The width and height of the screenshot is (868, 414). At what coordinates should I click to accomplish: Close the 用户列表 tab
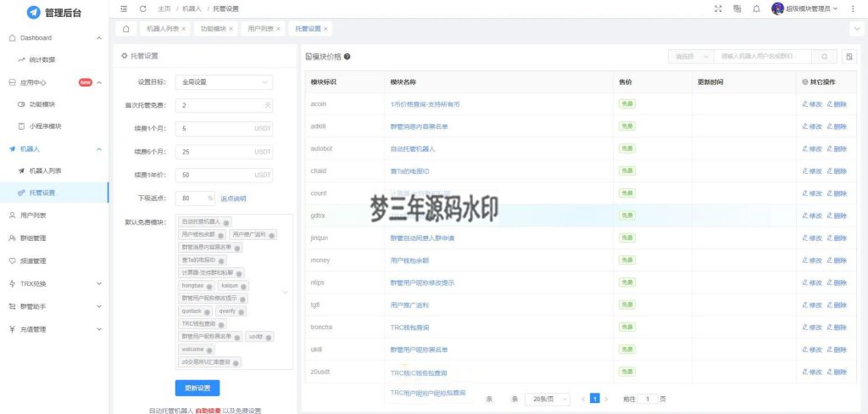coord(278,29)
